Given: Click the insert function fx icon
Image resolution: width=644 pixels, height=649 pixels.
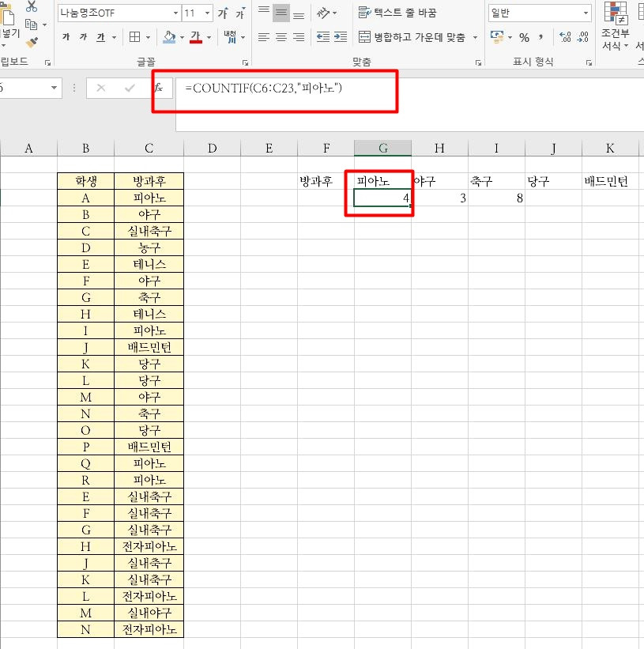Looking at the screenshot, I should [159, 88].
